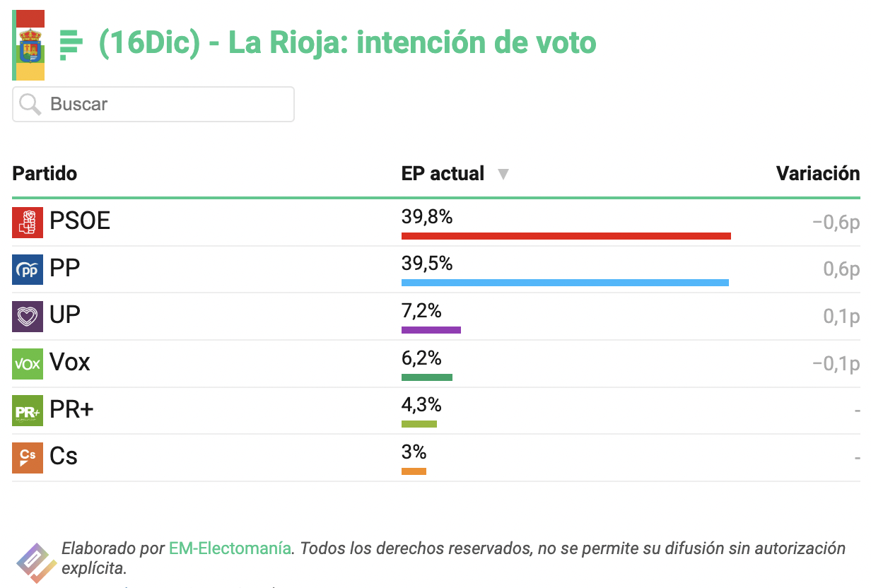Select the Vox row's 6,2% value

[421, 358]
